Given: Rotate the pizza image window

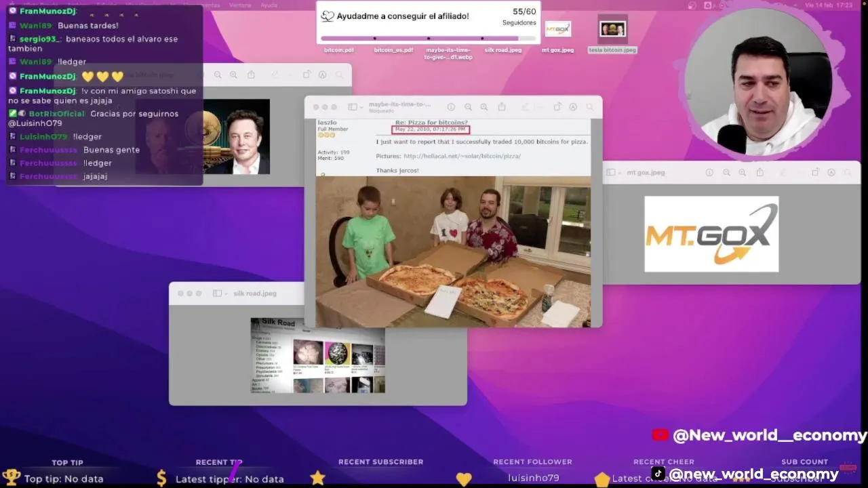Looking at the screenshot, I should [x=557, y=106].
